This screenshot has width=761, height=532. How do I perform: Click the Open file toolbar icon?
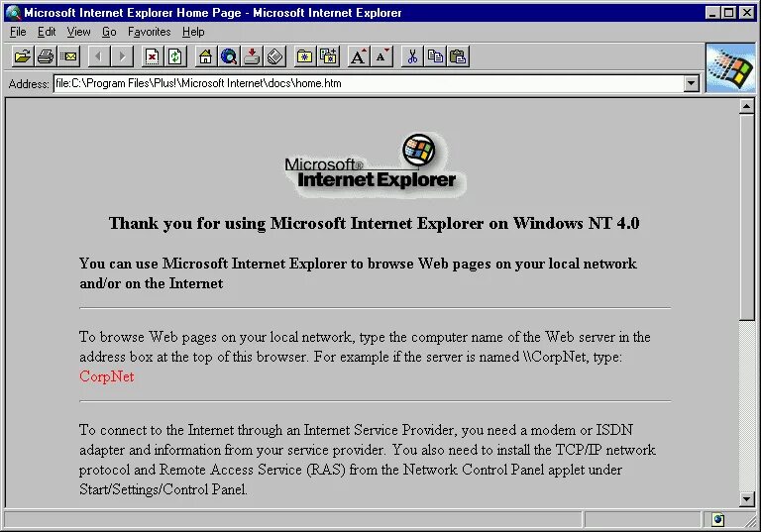pyautogui.click(x=23, y=56)
